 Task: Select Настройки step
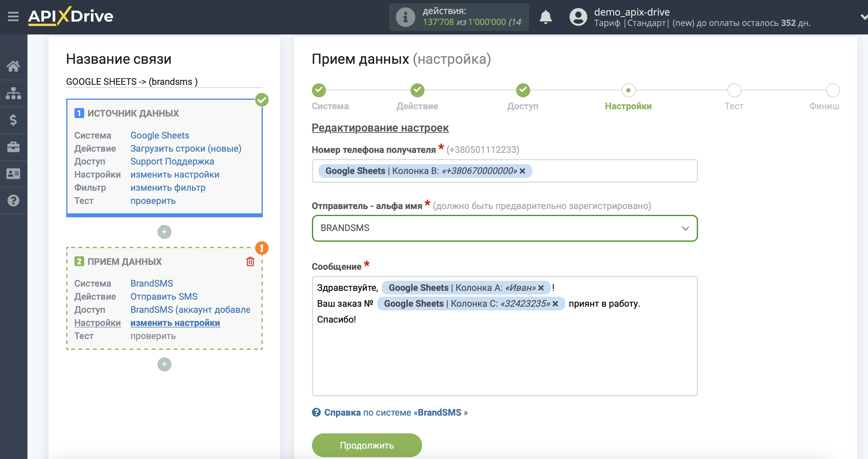(x=628, y=90)
